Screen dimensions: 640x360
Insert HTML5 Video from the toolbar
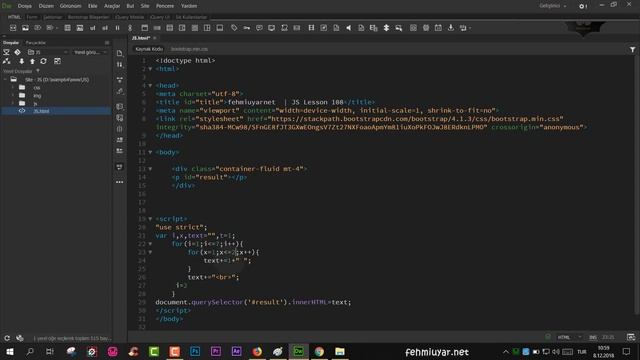coord(311,28)
